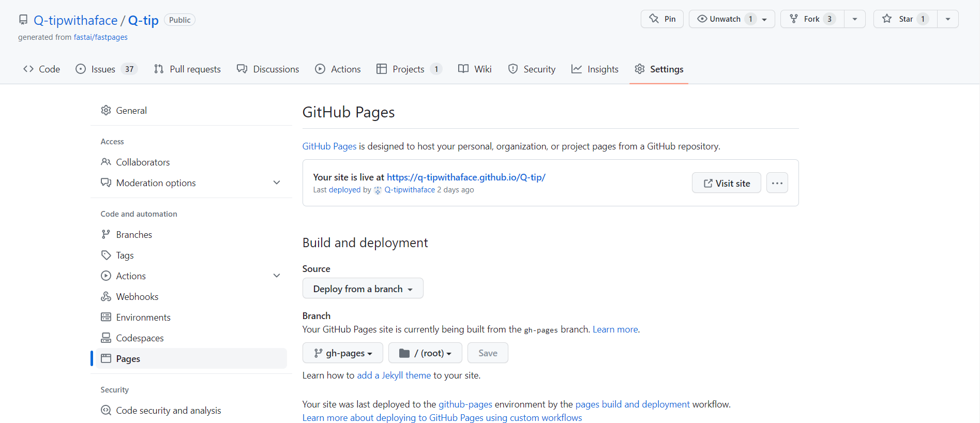Click the Q-tipwithaface deployer name link

click(410, 190)
